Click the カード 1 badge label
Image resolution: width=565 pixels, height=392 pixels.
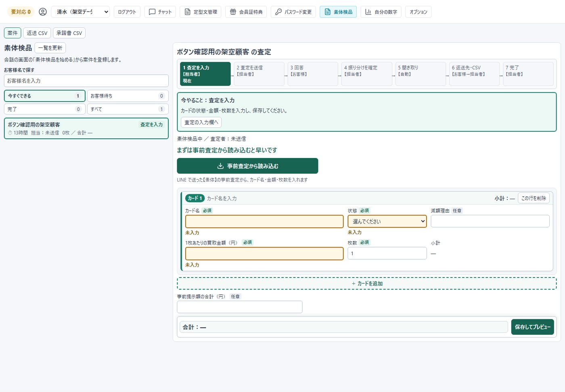tap(195, 198)
